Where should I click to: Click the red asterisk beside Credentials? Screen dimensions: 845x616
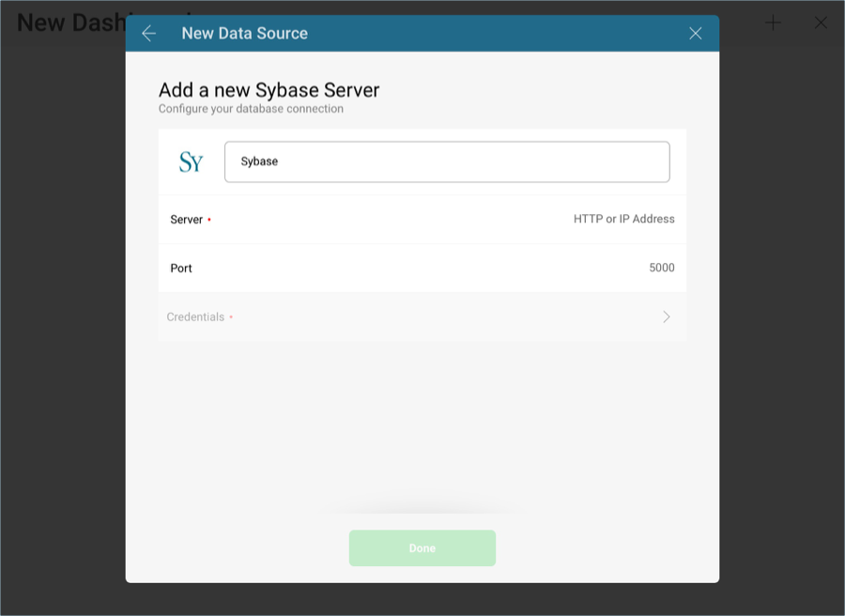pos(231,317)
